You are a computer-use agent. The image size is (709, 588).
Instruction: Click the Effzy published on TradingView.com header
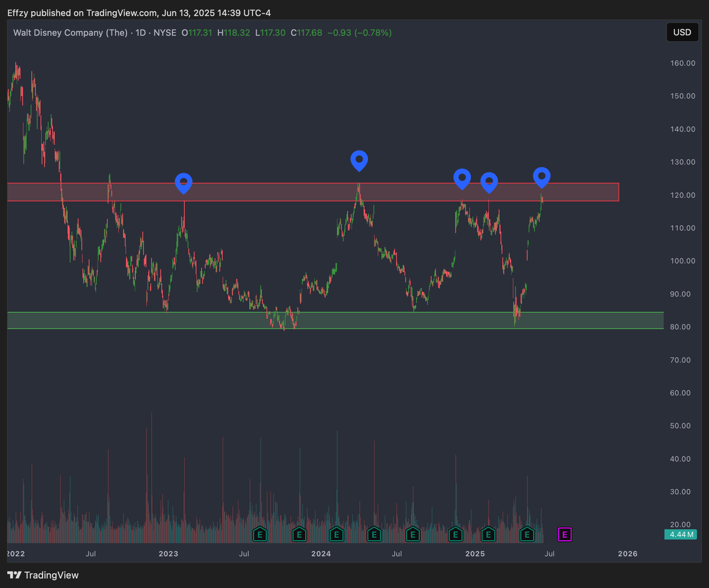click(139, 13)
